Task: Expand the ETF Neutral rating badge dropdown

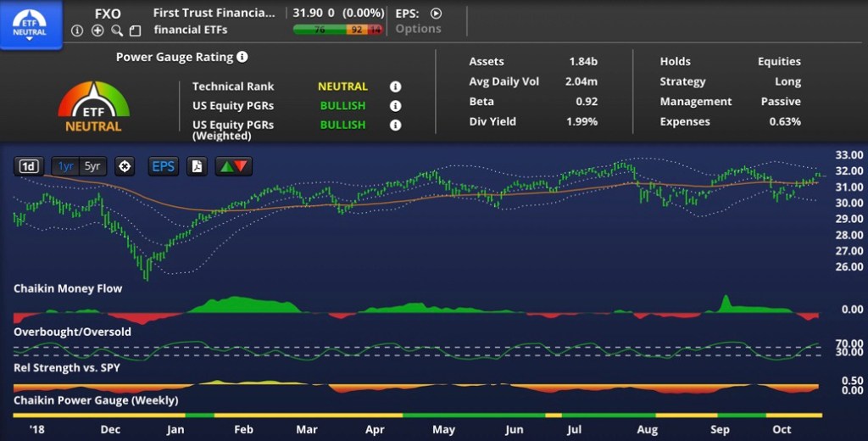Action: [31, 25]
